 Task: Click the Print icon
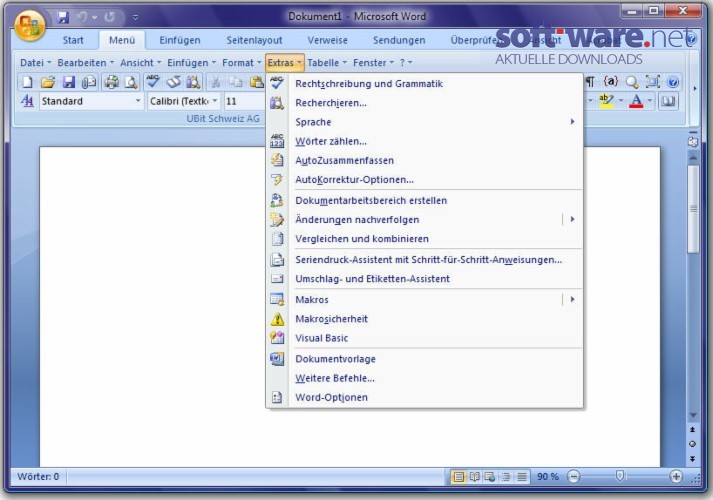(x=111, y=82)
